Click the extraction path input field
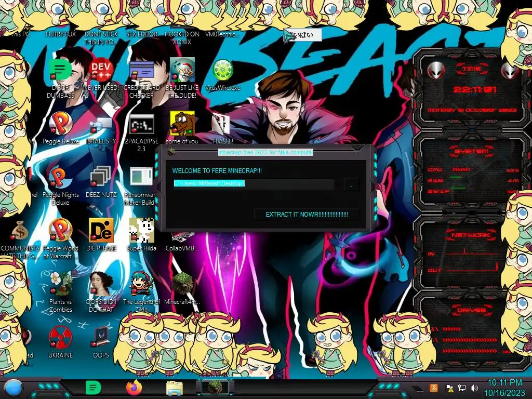This screenshot has height=399, width=532. (254, 184)
